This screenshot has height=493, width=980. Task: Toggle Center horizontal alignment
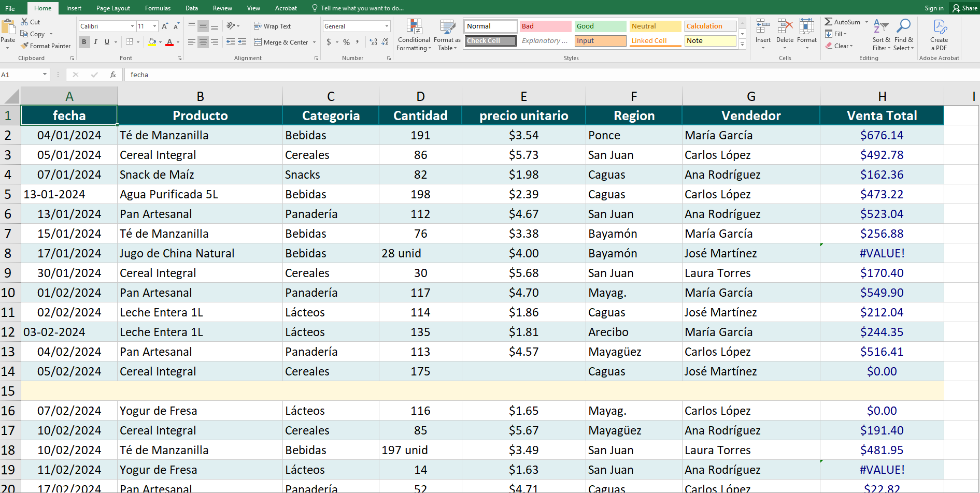[x=203, y=42]
